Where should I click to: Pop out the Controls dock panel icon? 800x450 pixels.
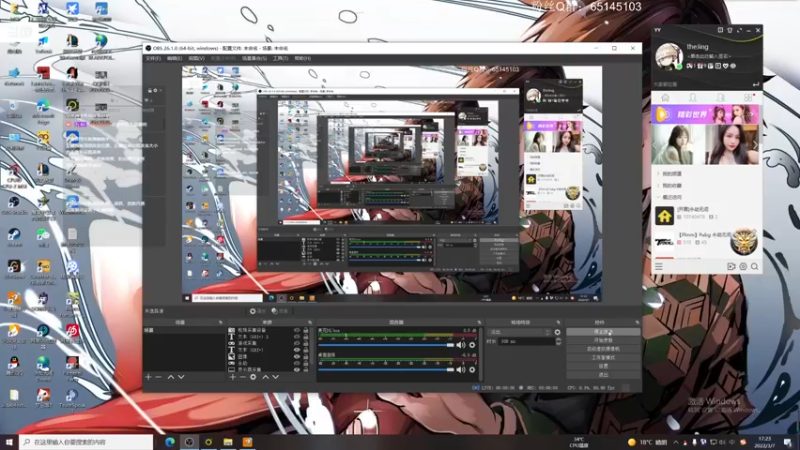coord(637,322)
